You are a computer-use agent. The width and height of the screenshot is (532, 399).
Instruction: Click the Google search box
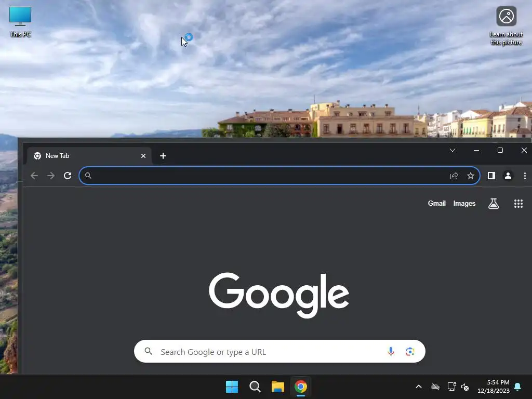pos(280,352)
